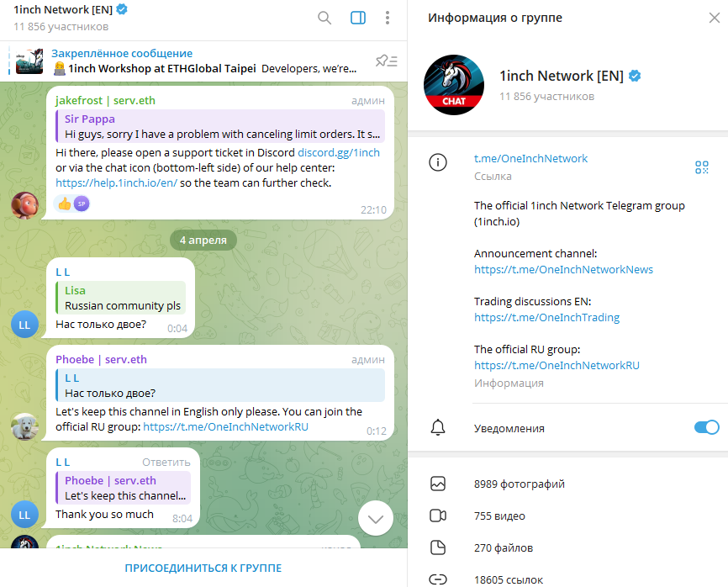Open the pinned message thumbnail

pos(29,61)
